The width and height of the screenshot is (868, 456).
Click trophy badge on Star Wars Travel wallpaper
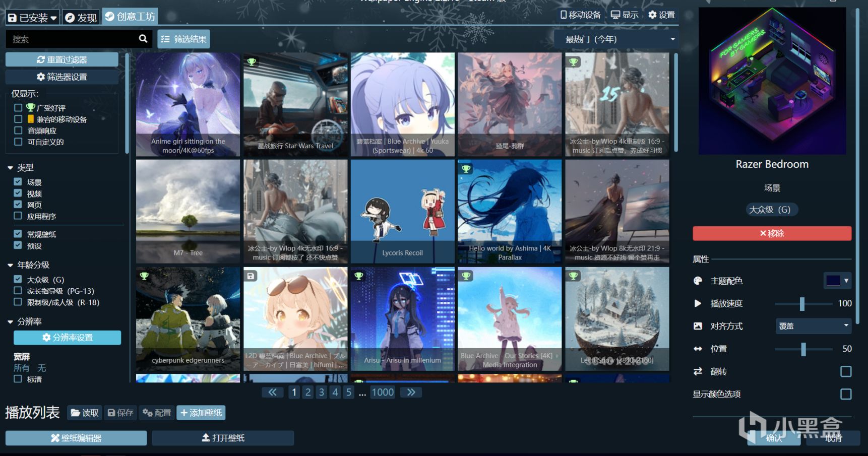251,61
